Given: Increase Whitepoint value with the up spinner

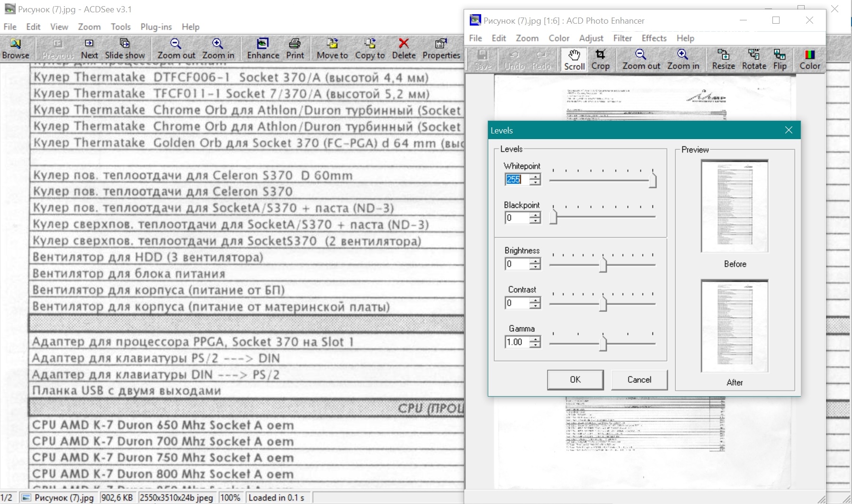Looking at the screenshot, I should coord(535,177).
